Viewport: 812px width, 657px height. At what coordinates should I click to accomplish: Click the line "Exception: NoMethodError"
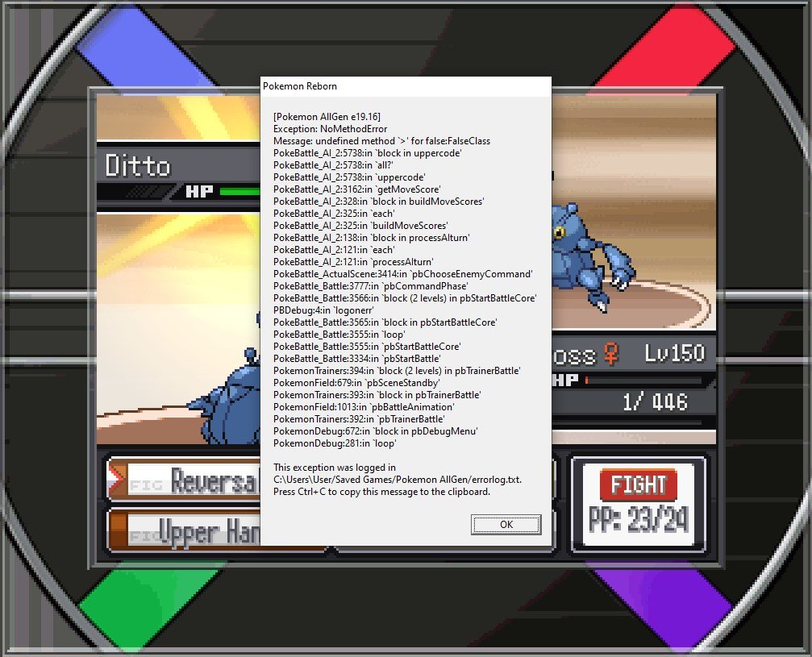330,128
